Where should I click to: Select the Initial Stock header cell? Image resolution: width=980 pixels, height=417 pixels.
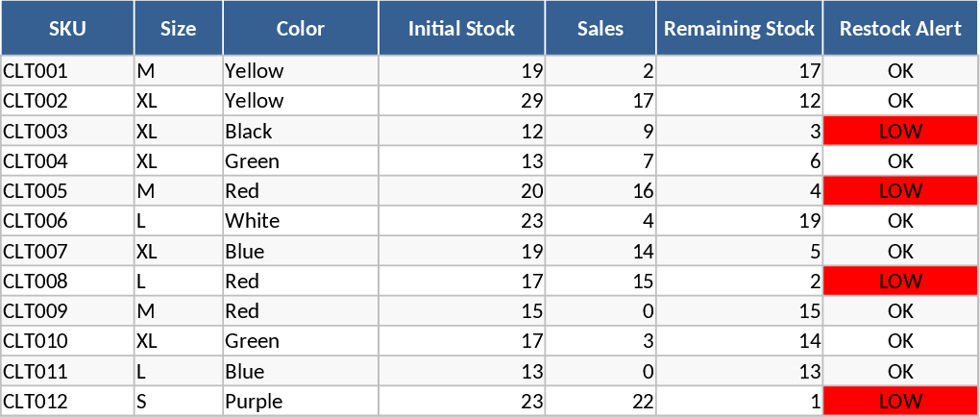click(x=461, y=29)
